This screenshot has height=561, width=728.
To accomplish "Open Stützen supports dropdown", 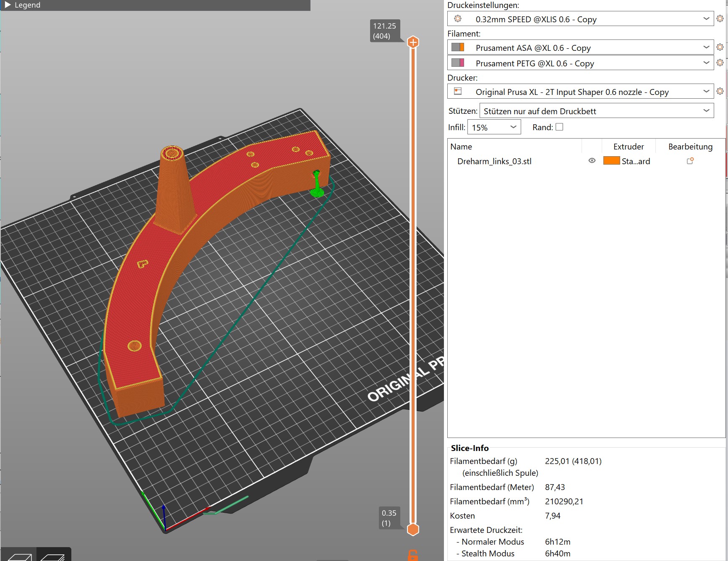I will pyautogui.click(x=596, y=111).
